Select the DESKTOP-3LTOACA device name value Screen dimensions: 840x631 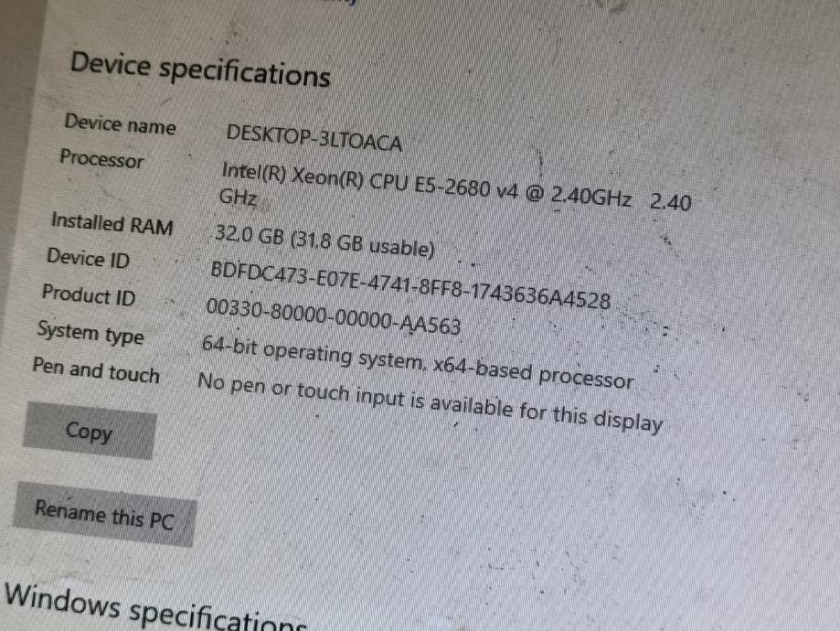pyautogui.click(x=314, y=138)
